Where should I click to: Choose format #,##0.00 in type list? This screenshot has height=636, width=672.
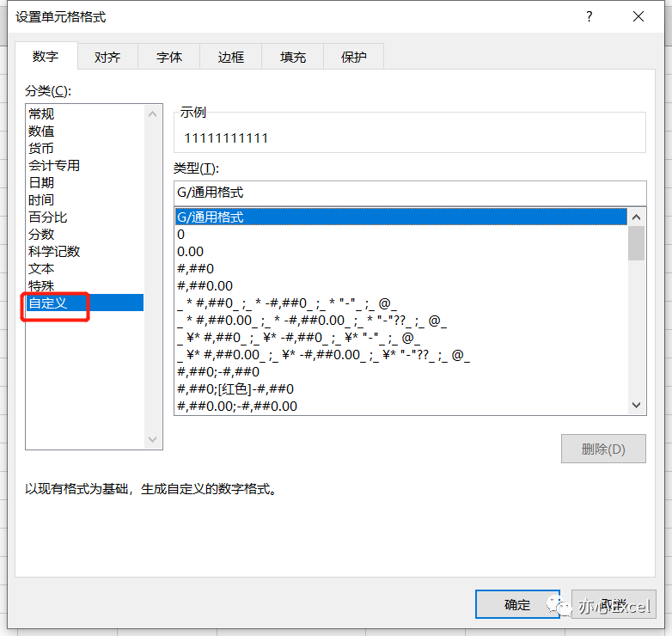point(401,285)
